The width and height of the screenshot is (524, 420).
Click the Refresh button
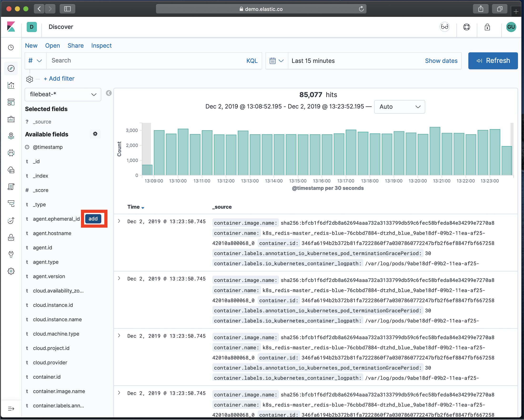coord(493,61)
